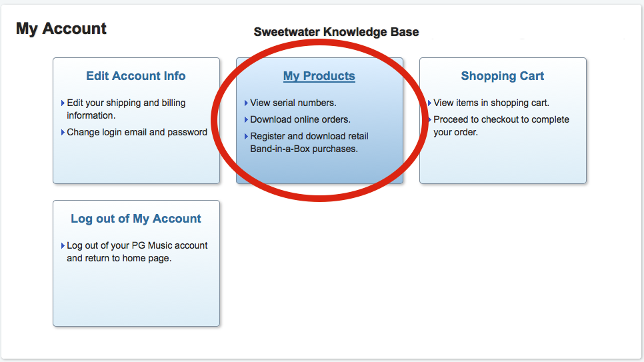Open the Shopping Cart heading link
The height and width of the screenshot is (362, 644).
coord(502,76)
